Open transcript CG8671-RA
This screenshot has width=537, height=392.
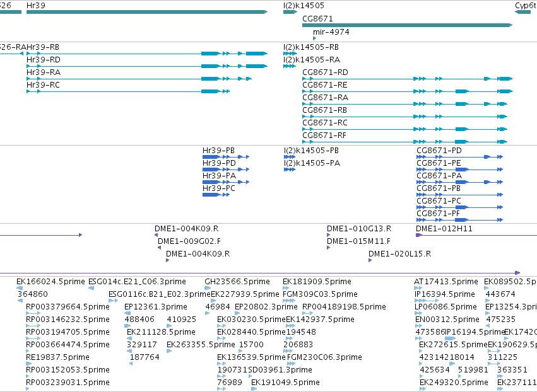(326, 98)
